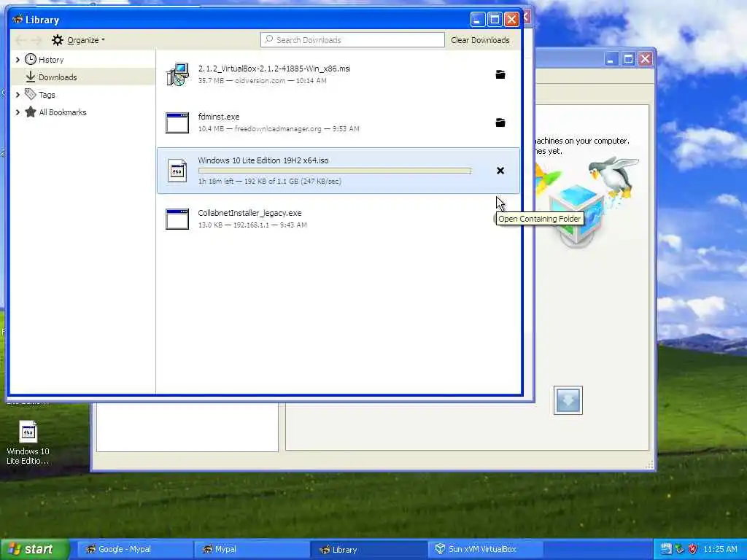Click the History clock icon
Image resolution: width=747 pixels, height=560 pixels.
pyautogui.click(x=31, y=59)
